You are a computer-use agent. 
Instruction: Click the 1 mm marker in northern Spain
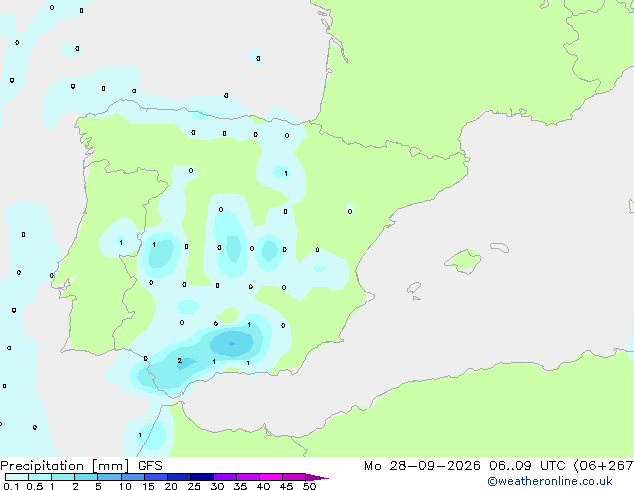click(286, 173)
